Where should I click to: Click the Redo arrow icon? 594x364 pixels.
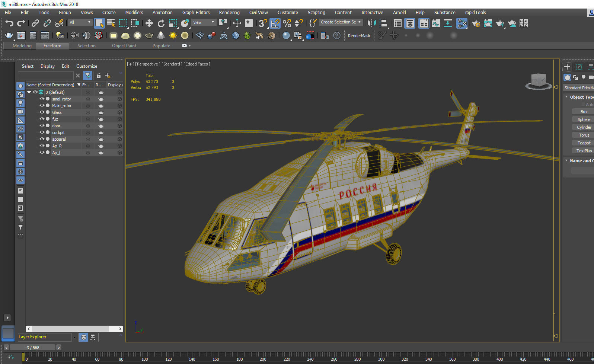click(x=21, y=23)
